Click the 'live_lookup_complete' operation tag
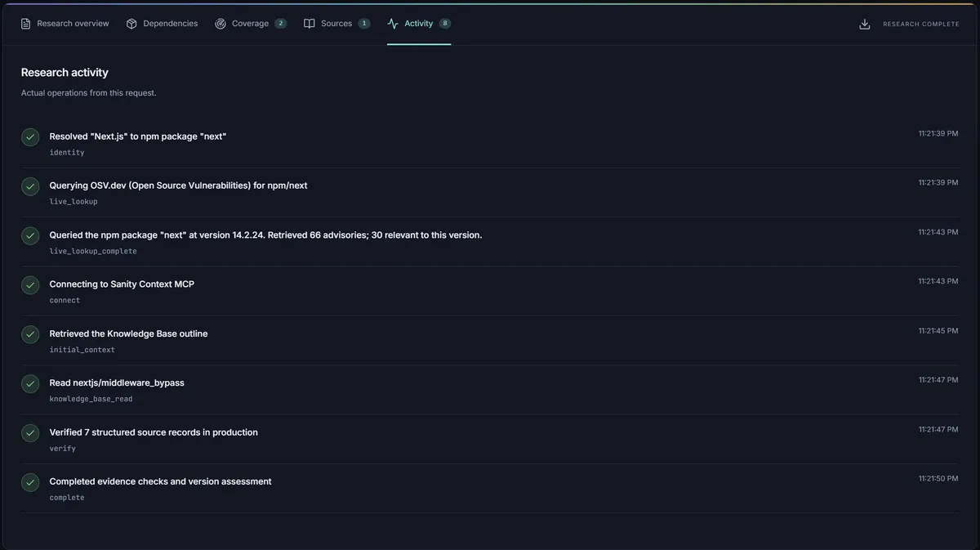The image size is (980, 550). click(x=93, y=251)
